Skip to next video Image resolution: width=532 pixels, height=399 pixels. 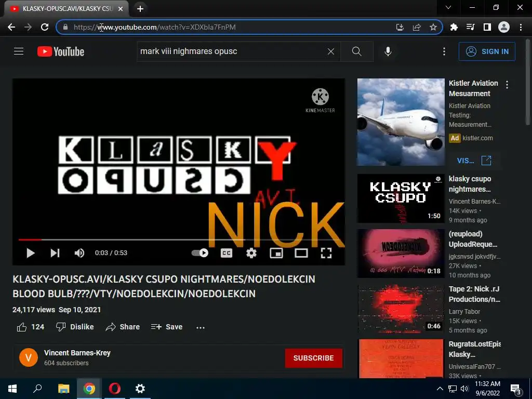[x=55, y=253]
